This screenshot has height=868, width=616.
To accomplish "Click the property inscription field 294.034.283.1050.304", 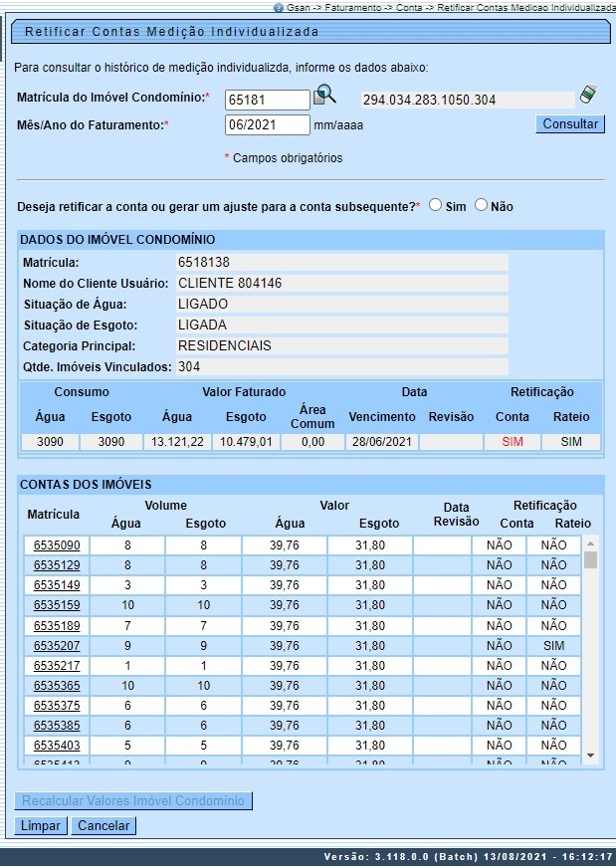I will point(466,101).
